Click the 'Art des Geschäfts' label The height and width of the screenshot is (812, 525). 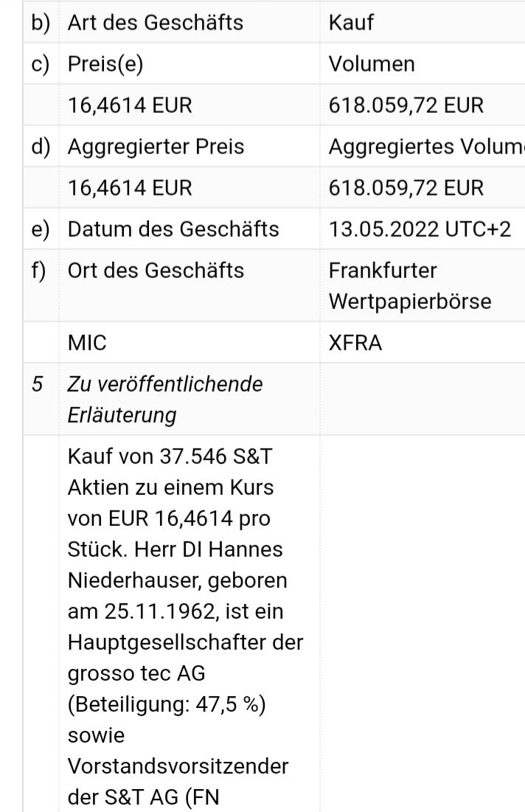(x=155, y=23)
